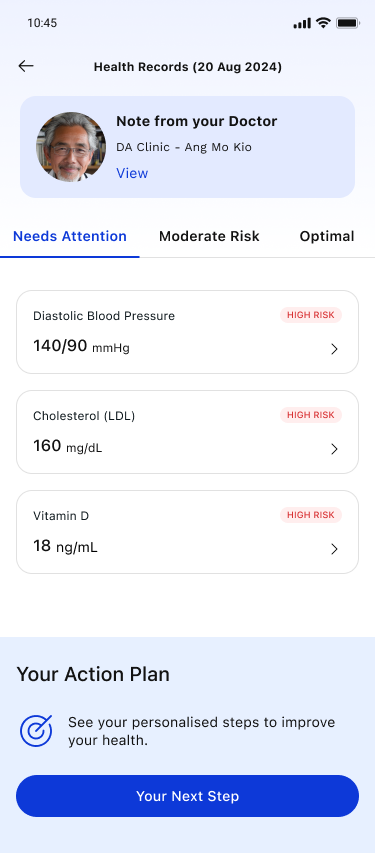Switch to the Moderate Risk tab

(x=209, y=236)
